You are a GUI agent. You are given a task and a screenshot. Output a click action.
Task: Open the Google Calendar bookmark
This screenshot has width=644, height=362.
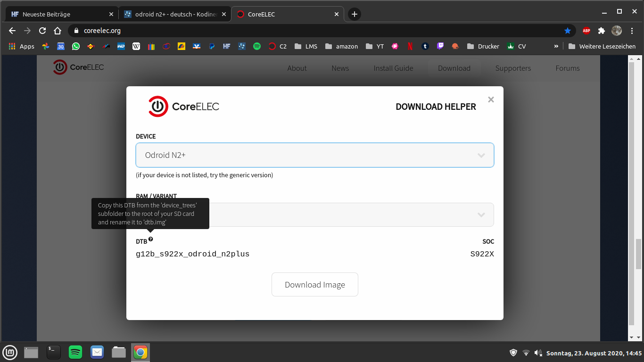[61, 46]
